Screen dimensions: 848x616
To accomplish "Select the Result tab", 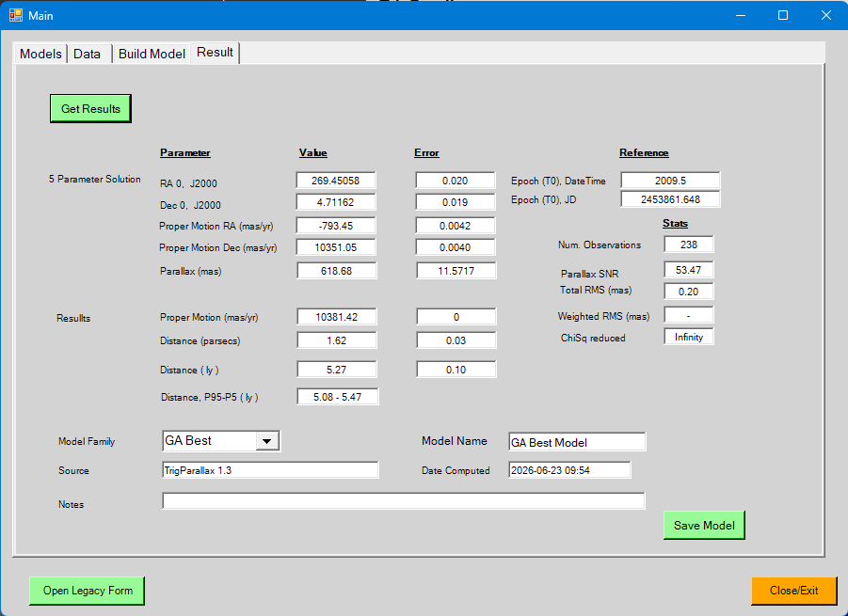I will (215, 53).
